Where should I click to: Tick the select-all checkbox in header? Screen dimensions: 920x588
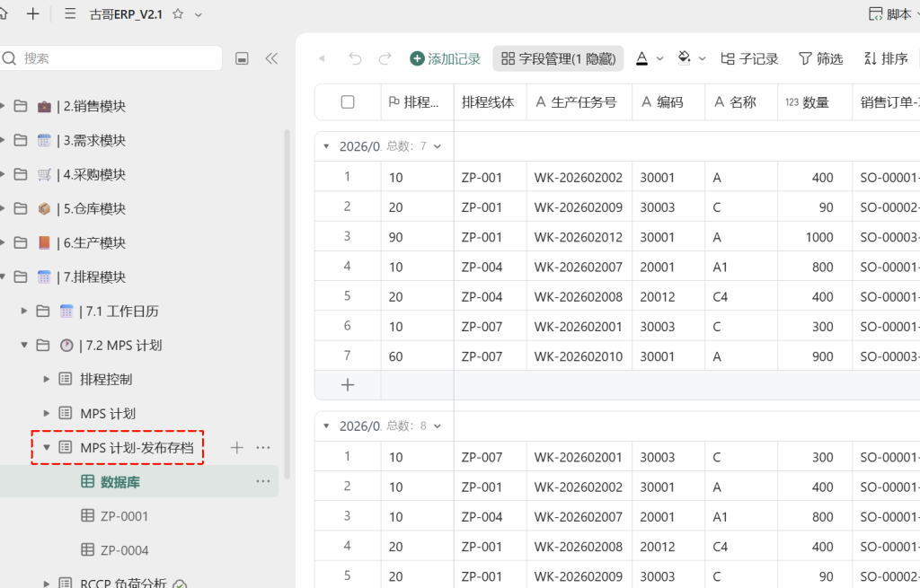pyautogui.click(x=348, y=102)
